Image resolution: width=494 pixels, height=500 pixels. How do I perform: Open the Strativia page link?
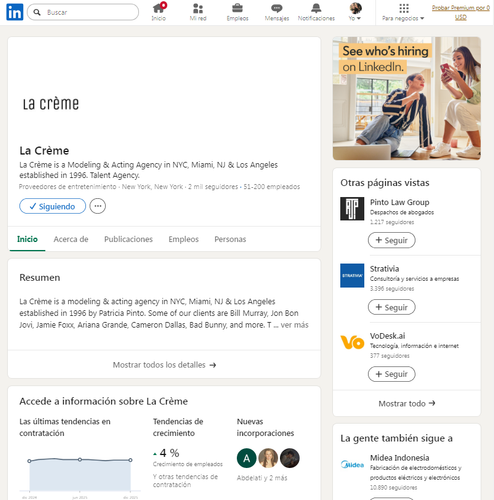384,269
